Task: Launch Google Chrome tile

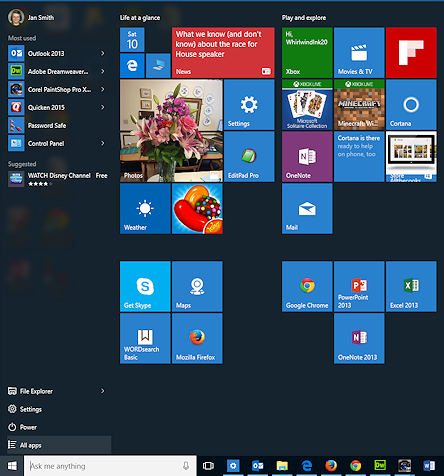Action: point(307,287)
